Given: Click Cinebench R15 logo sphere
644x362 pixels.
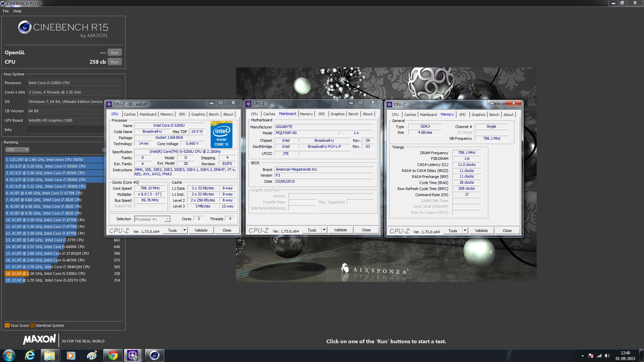Looking at the screenshot, I should [x=24, y=27].
